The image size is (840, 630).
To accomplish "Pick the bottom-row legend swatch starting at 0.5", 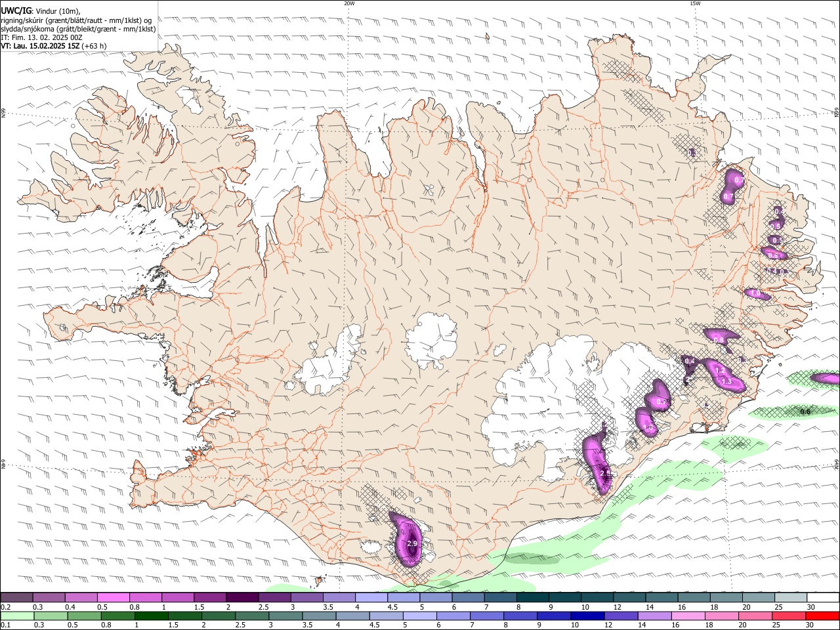I will point(84,616).
